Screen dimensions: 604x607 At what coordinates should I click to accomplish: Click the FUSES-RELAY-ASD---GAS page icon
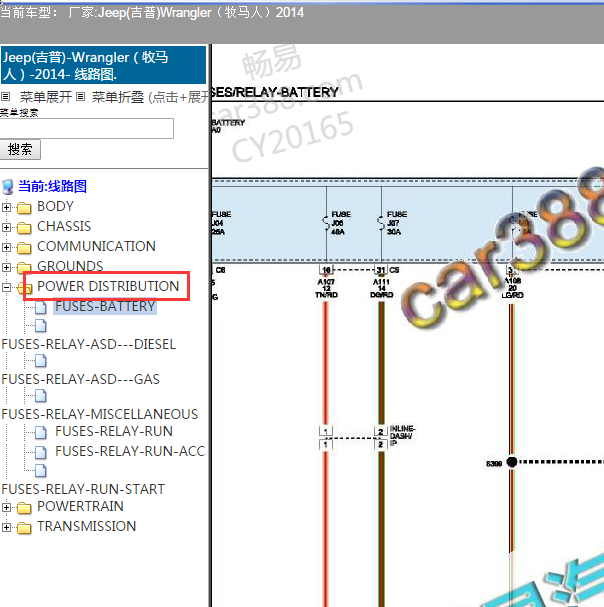click(41, 361)
